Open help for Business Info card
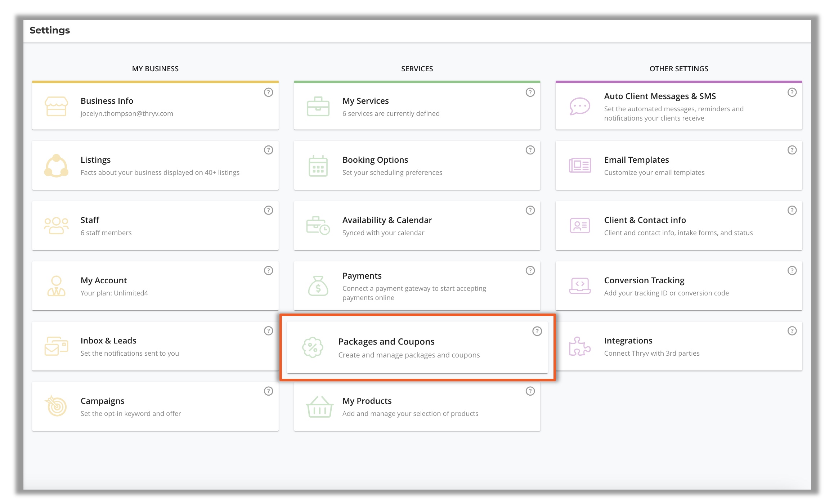 pos(269,93)
